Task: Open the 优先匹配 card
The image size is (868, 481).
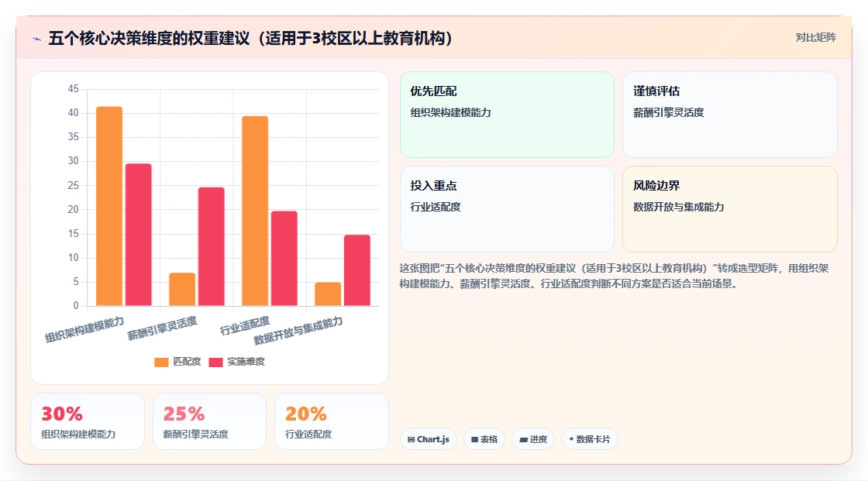Action: pos(507,115)
